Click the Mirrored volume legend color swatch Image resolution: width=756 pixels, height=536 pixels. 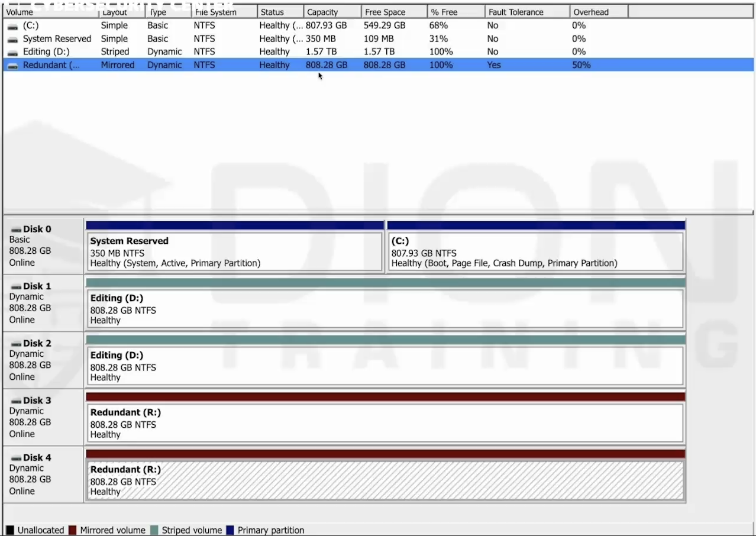click(x=73, y=530)
